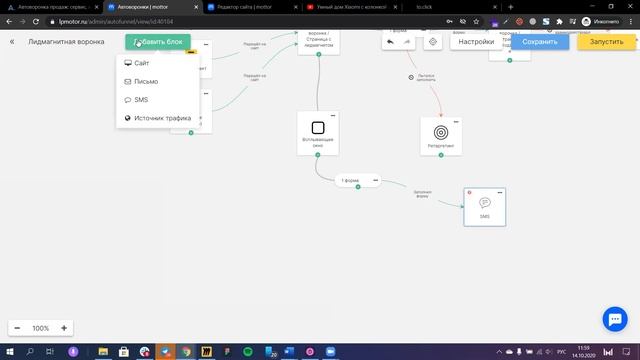The image size is (640, 360).
Task: Click the yellow Запустить button
Action: pos(606,42)
